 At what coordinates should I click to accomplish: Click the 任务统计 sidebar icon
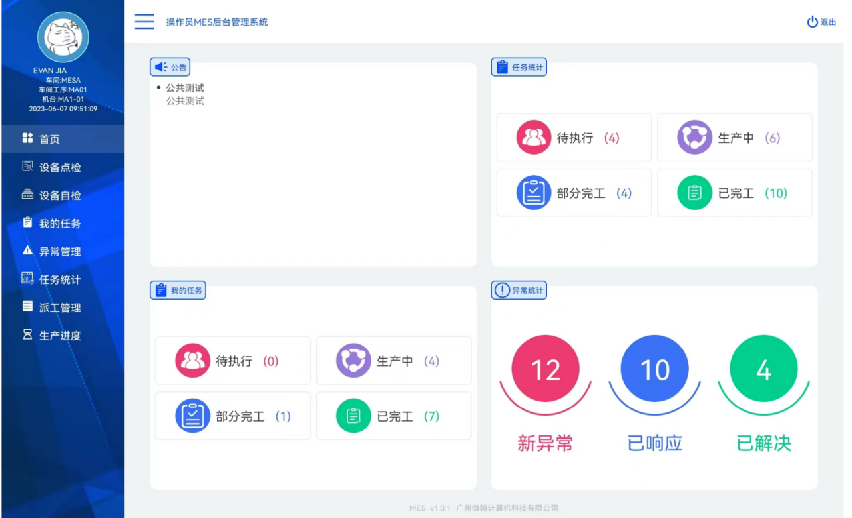click(28, 278)
